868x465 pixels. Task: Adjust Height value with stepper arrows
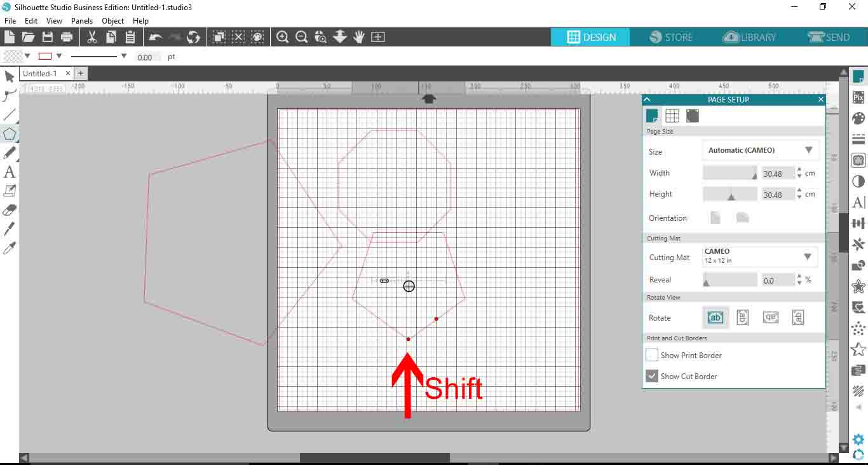pos(799,194)
